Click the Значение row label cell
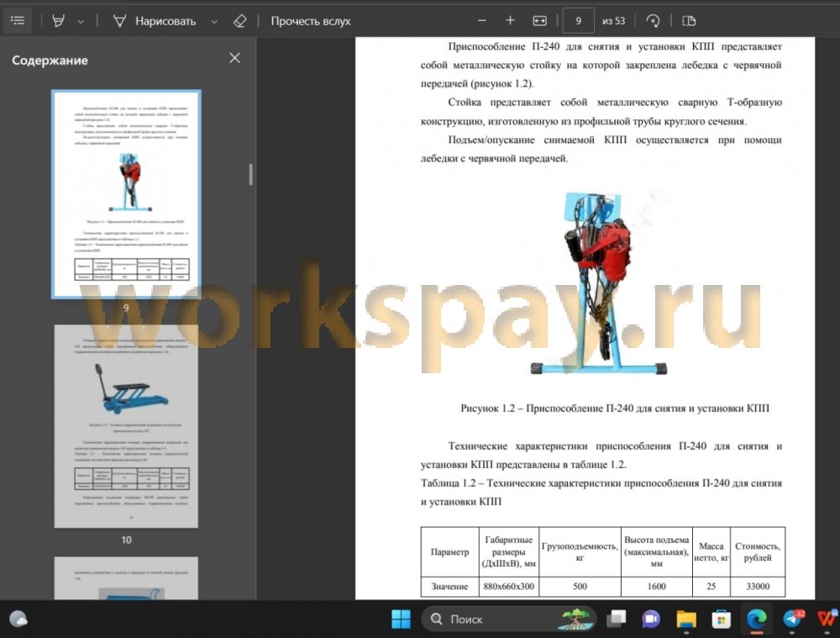This screenshot has height=638, width=840. click(x=450, y=587)
